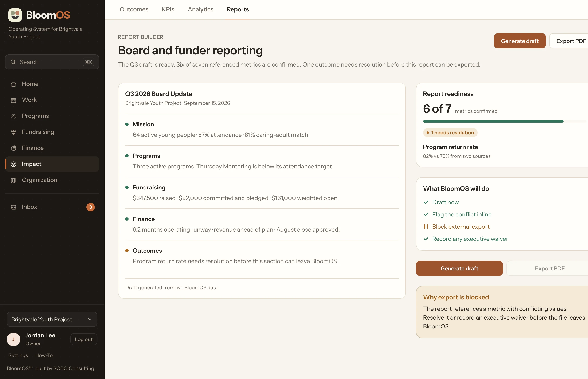588x379 pixels.
Task: Click the ⌘K shortcut hint in search
Action: pos(89,62)
